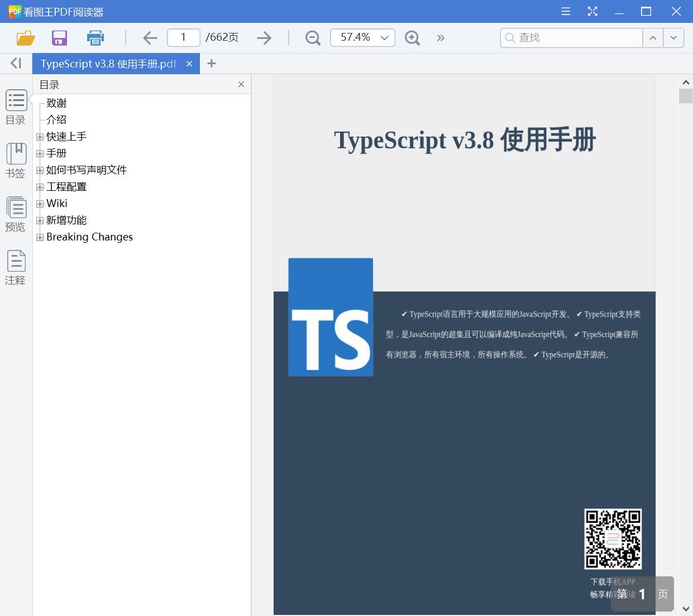Add a new tab with plus button

coord(211,64)
